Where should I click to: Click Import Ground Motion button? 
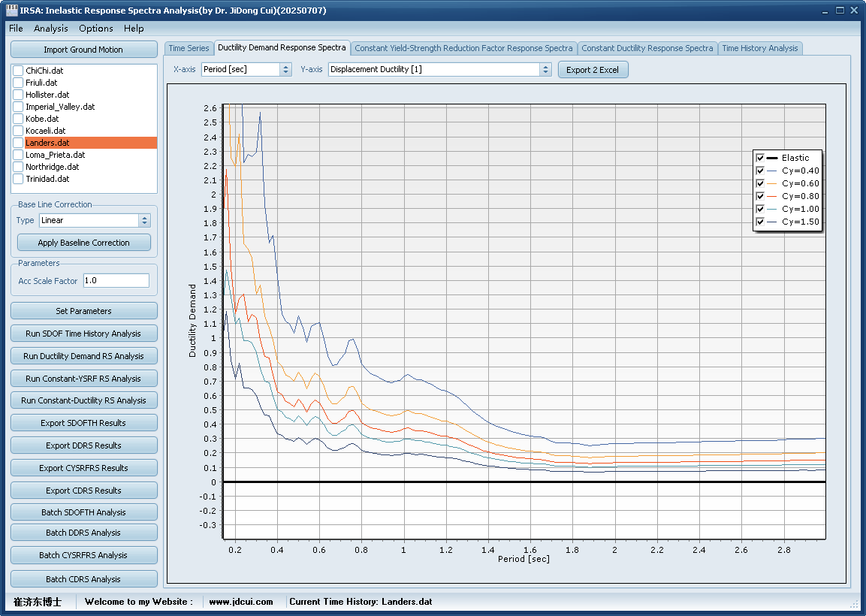(x=83, y=50)
